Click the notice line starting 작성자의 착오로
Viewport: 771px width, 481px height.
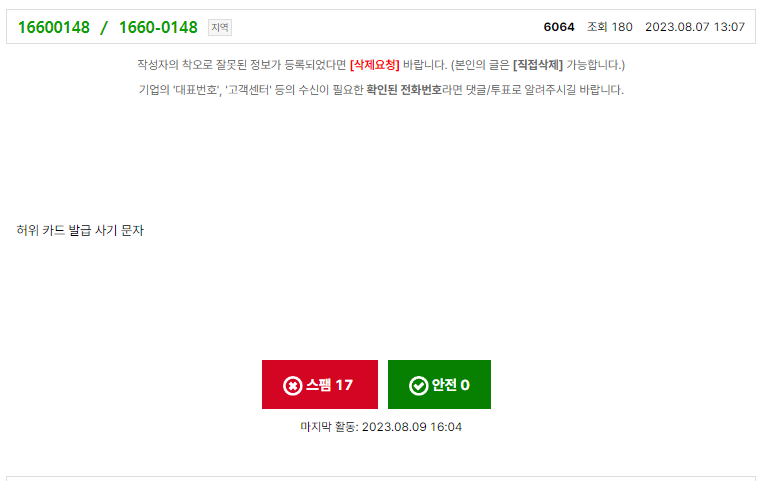[x=381, y=65]
